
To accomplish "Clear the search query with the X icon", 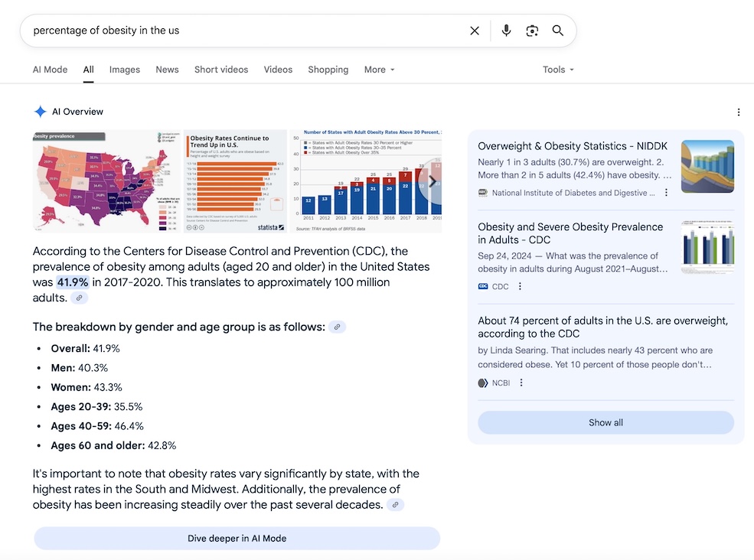I will point(475,31).
